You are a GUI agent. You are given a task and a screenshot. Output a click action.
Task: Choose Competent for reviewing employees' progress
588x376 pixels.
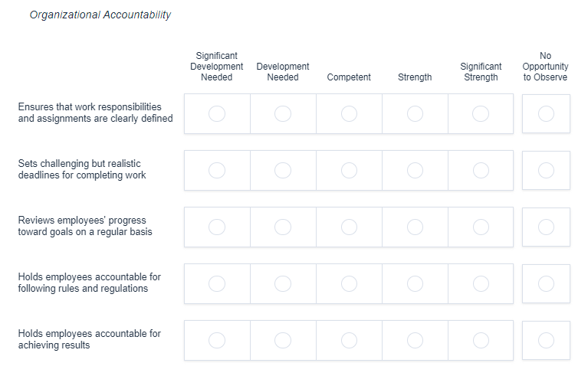[x=349, y=227]
